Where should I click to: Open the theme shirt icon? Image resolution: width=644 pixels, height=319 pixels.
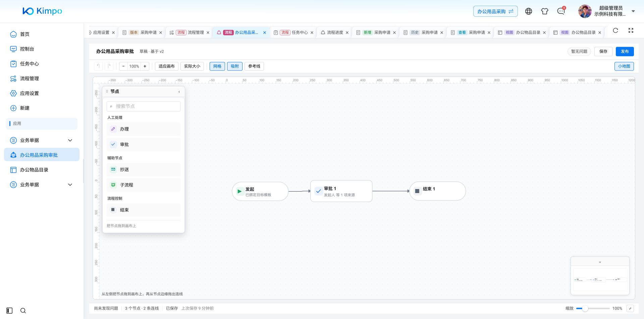coord(545,11)
